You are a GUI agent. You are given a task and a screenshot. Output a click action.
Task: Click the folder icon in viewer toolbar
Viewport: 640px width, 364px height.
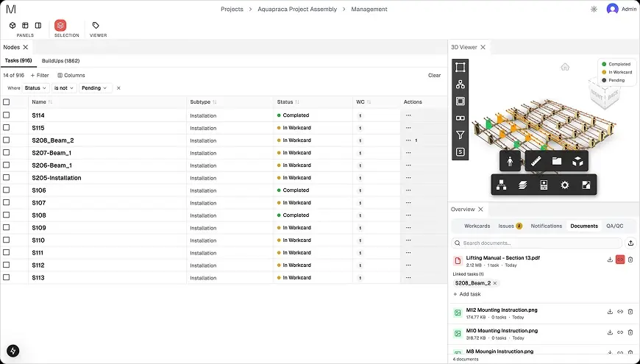[x=557, y=162]
